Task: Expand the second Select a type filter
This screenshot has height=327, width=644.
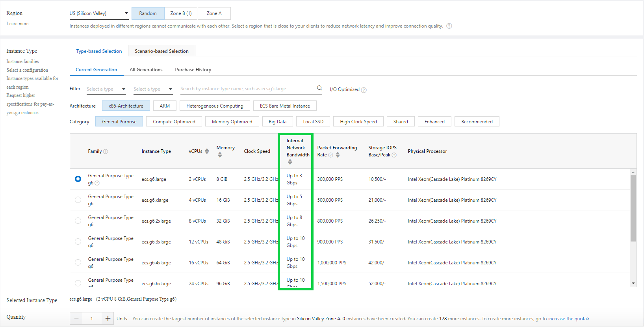Action: coord(153,89)
